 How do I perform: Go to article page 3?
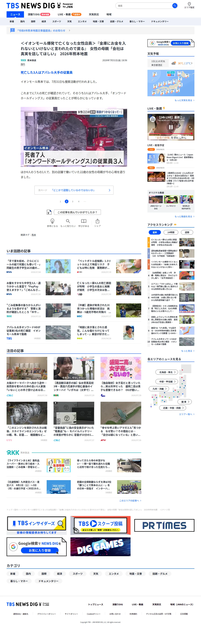point(73,201)
